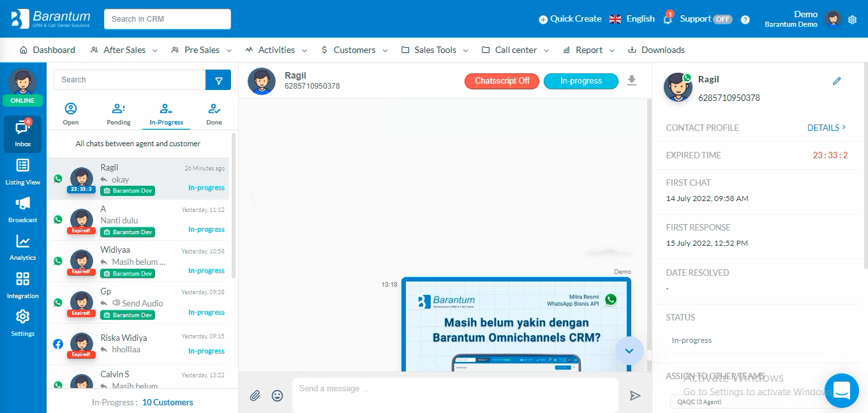
Task: Expand Sales Tools menu
Action: [435, 50]
